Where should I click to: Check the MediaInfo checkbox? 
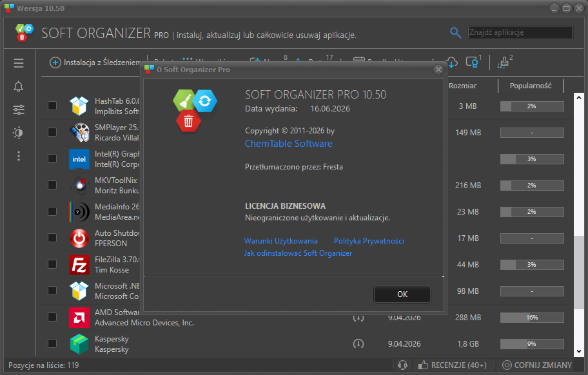[52, 212]
